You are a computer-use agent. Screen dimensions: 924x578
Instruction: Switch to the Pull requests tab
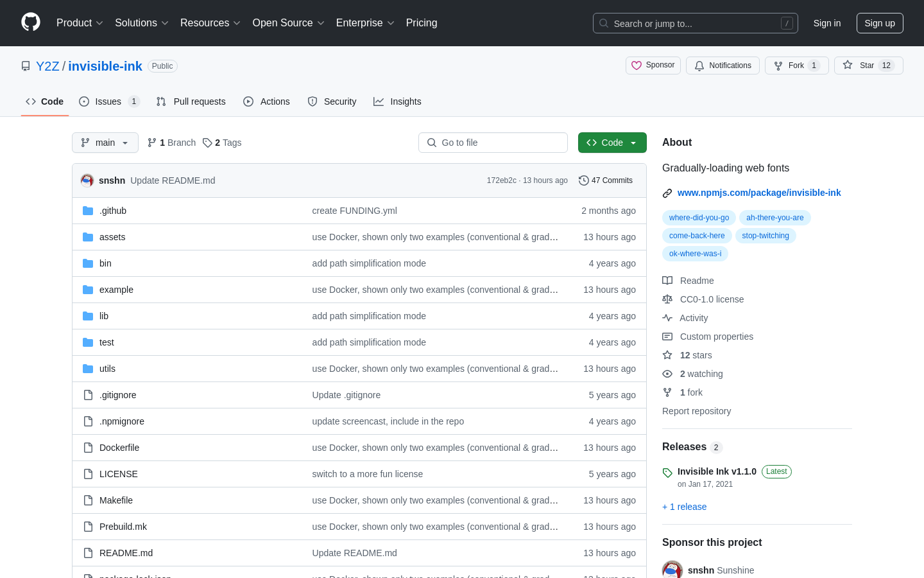click(191, 101)
